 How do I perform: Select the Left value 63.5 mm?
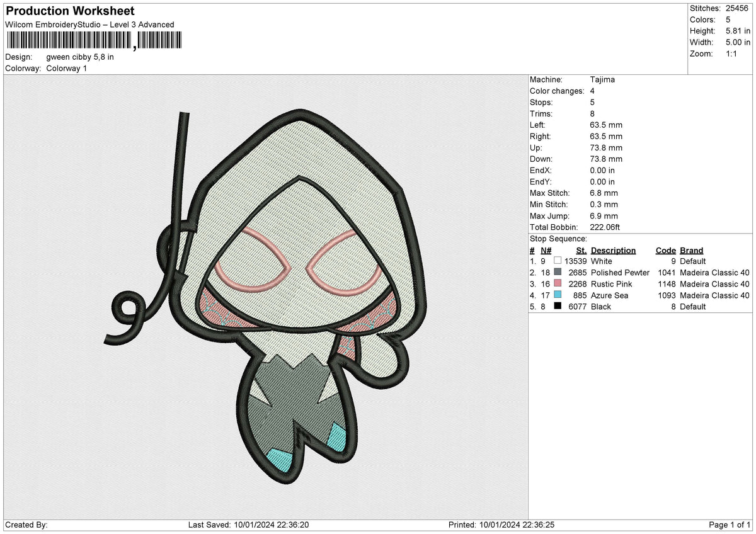pyautogui.click(x=607, y=125)
